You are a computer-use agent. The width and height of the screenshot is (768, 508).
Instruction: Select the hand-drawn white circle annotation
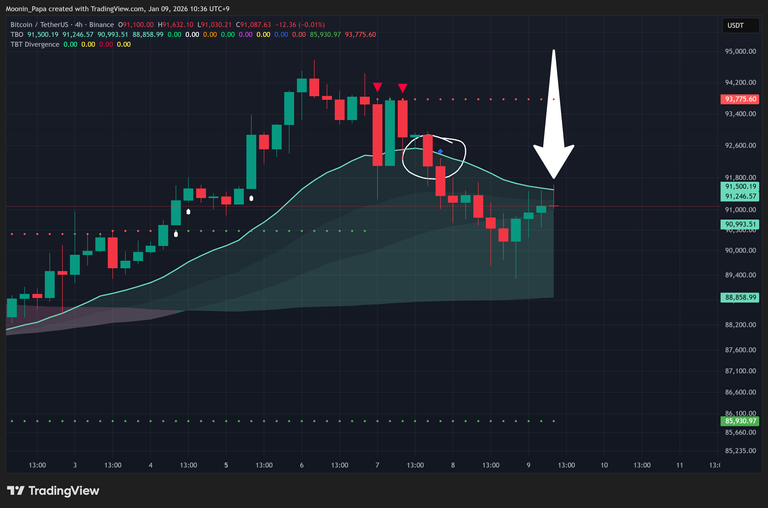(x=433, y=157)
